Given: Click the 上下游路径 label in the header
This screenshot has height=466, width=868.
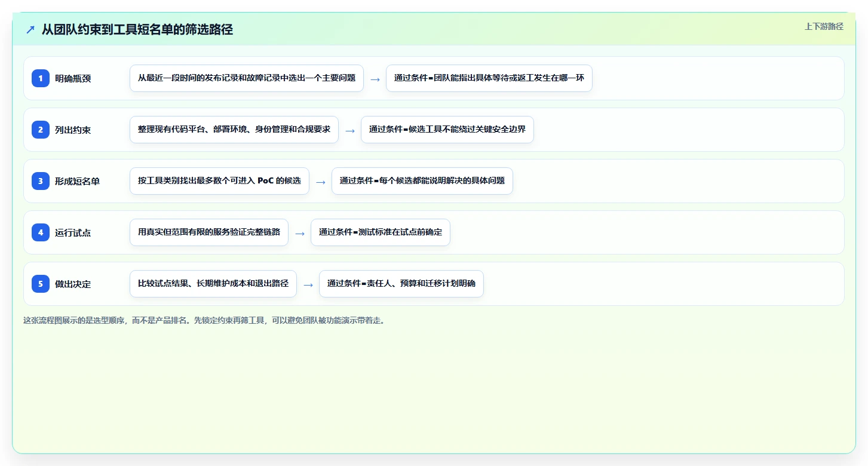Looking at the screenshot, I should pos(824,26).
